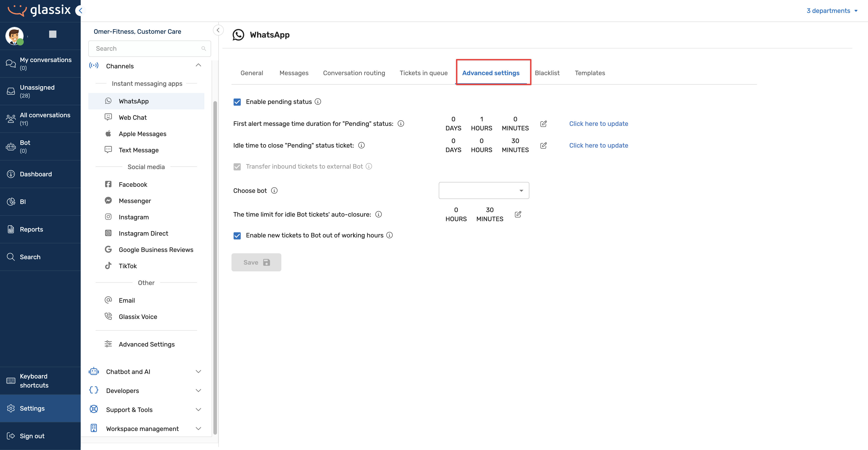Open the BI section in sidebar
The width and height of the screenshot is (868, 450).
pos(23,202)
